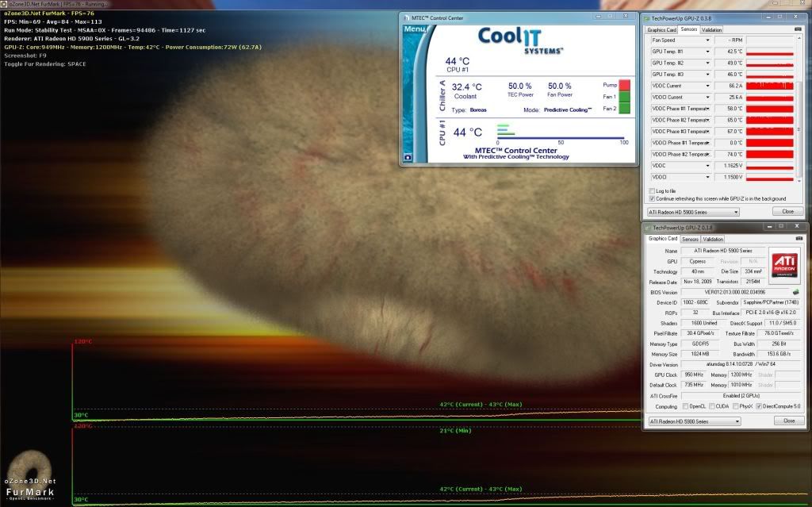
Task: Click the GPU Temp. #1 red graph bar
Action: click(x=769, y=54)
